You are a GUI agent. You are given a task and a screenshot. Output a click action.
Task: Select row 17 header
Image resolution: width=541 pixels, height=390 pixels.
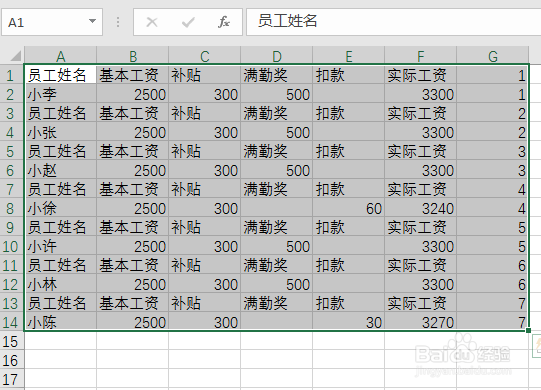(12, 379)
